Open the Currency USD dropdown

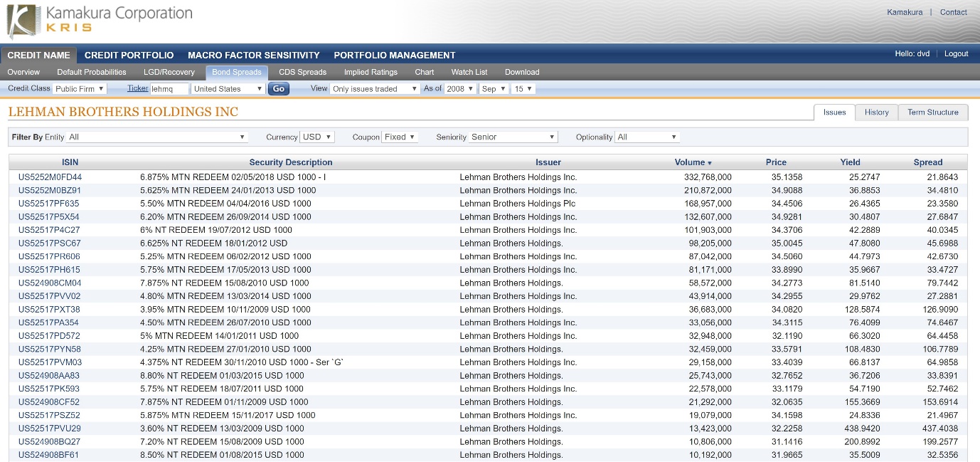(317, 137)
